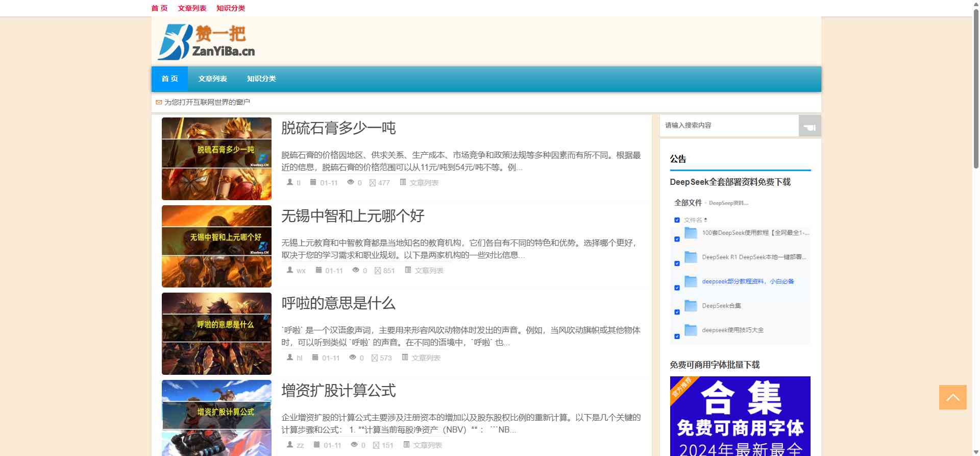This screenshot has width=980, height=456.
Task: Click the back-to-top arrow button
Action: click(x=952, y=397)
